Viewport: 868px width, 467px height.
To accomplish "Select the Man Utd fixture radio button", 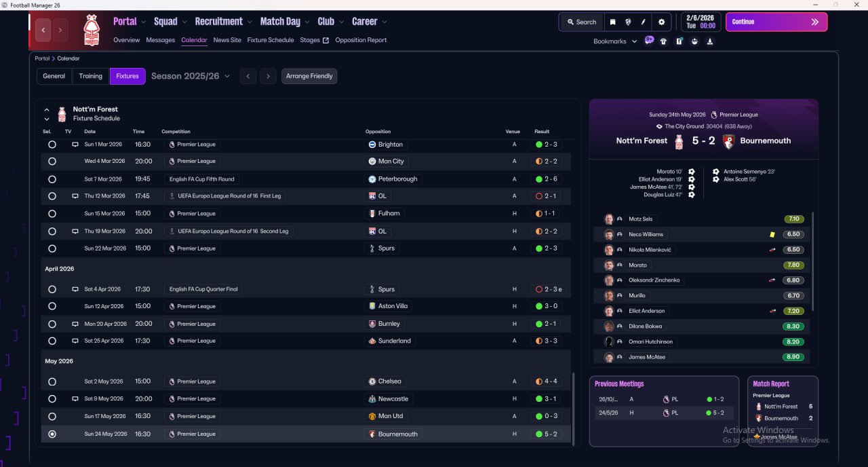I will (52, 417).
